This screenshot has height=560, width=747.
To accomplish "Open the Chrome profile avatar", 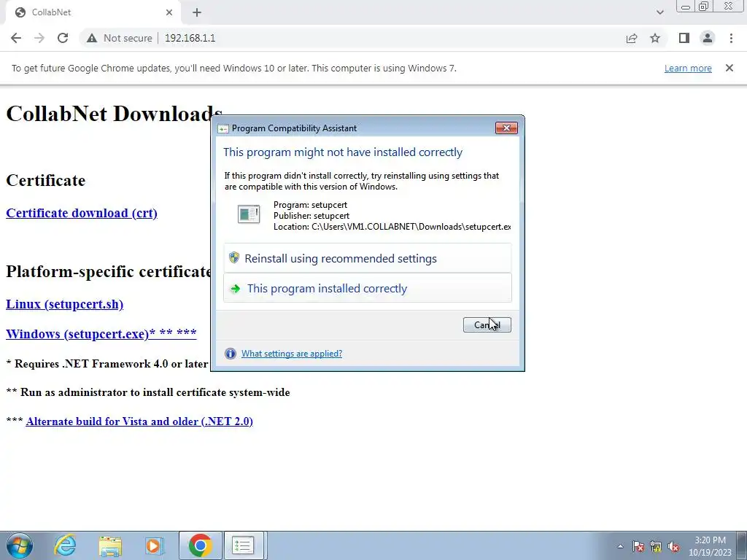I will click(708, 38).
